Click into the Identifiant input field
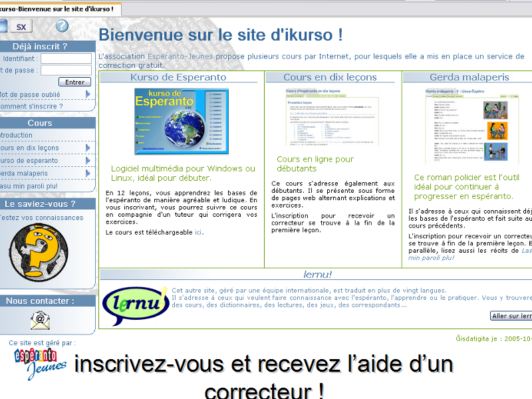Image resolution: width=532 pixels, height=399 pixels. point(66,59)
